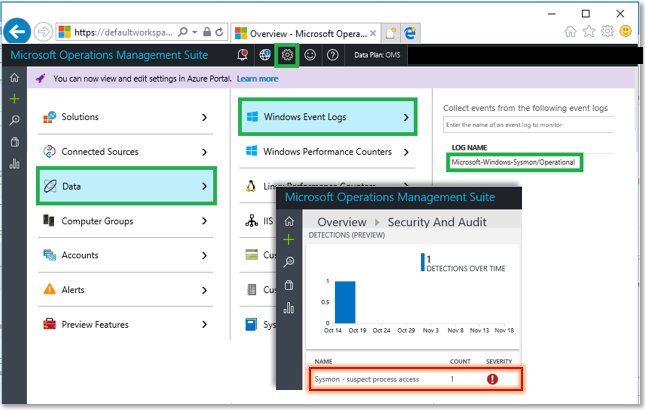Open the Alerts settings category
645x410 pixels.
click(125, 290)
